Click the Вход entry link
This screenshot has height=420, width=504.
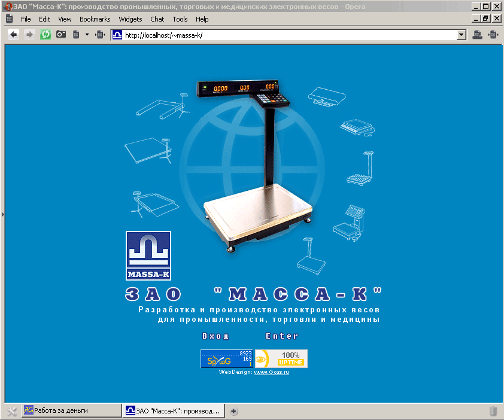click(215, 336)
